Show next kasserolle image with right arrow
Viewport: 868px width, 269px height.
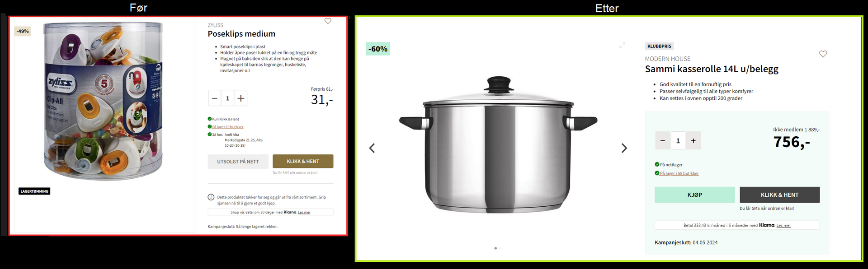(624, 148)
